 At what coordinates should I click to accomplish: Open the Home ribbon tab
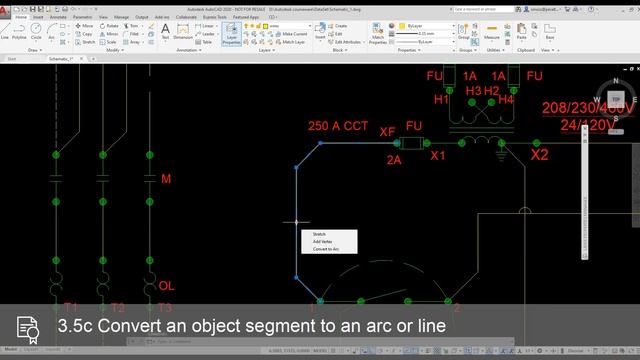click(x=21, y=17)
